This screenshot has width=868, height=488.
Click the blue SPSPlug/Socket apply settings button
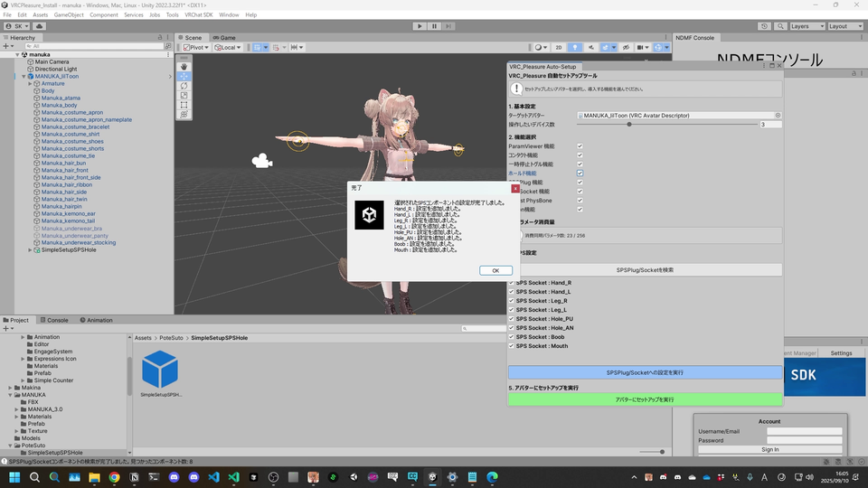pyautogui.click(x=645, y=372)
